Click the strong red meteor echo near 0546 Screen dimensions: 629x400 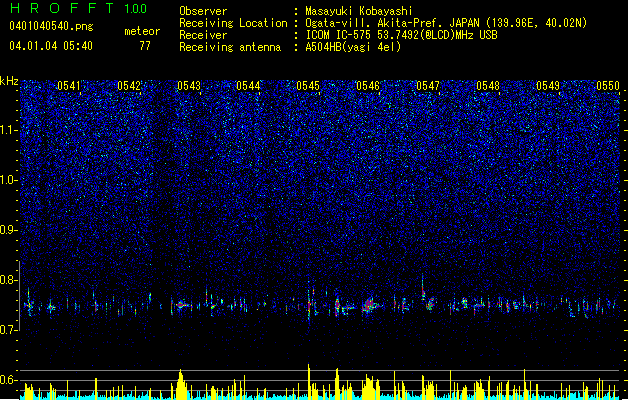370,305
